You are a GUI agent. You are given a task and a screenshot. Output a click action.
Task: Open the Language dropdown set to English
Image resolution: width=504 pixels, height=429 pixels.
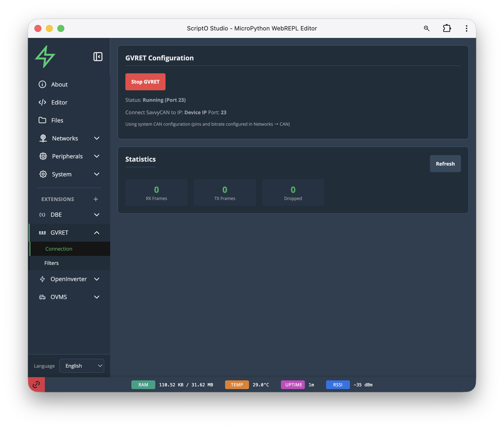coord(82,366)
